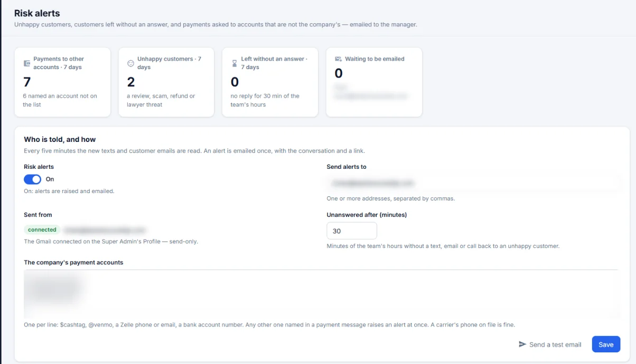The width and height of the screenshot is (636, 364).
Task: Open the Payments to other accounts card
Action: pos(62,82)
